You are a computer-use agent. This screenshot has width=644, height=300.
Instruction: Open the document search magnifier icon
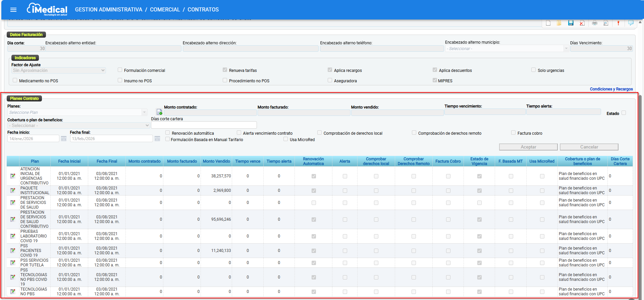[606, 23]
